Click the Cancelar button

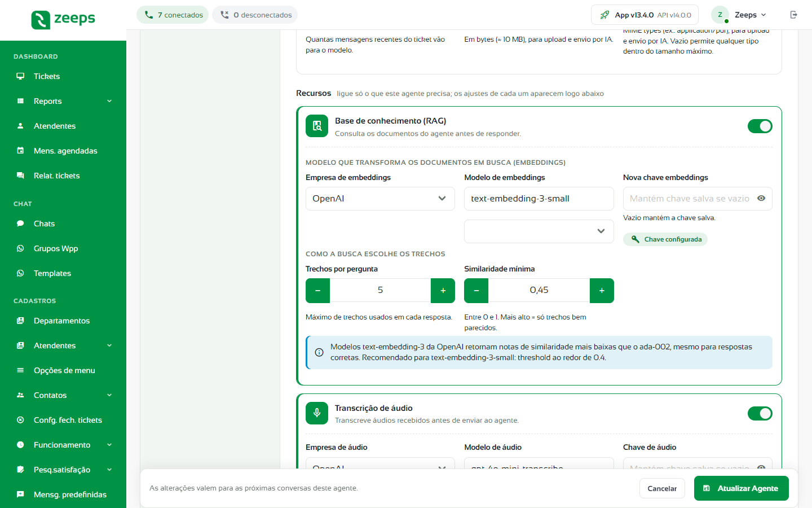pos(662,488)
